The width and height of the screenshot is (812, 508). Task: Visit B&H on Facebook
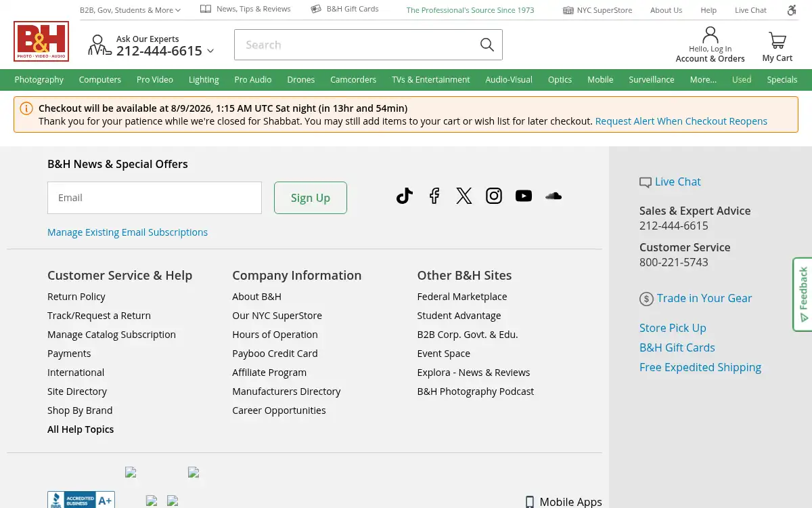pos(434,196)
